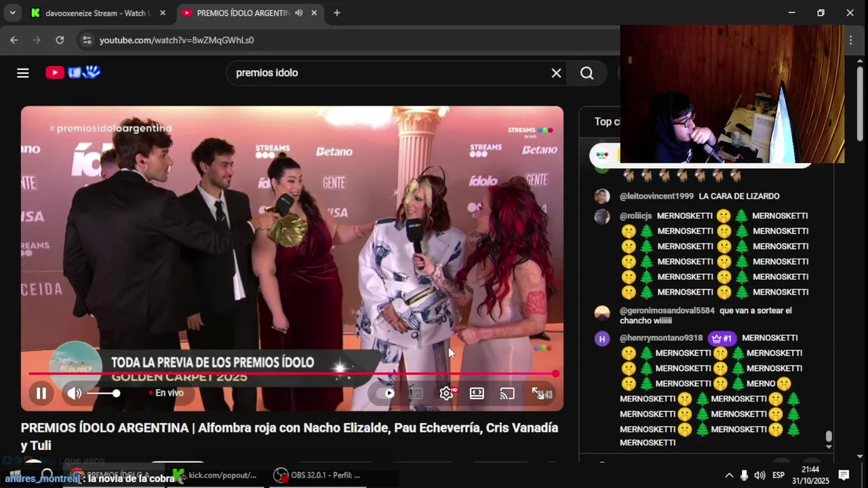
Task: Show hidden system tray icons
Action: 729,475
